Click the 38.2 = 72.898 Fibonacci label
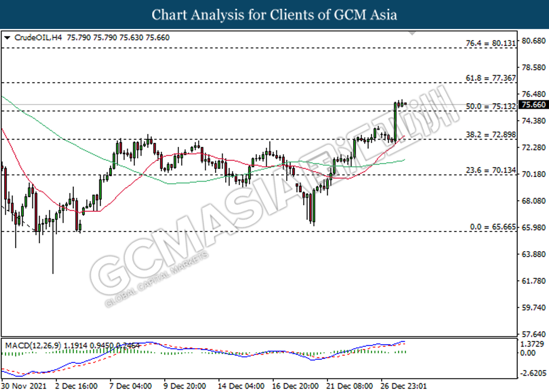The width and height of the screenshot is (549, 392). click(x=490, y=135)
